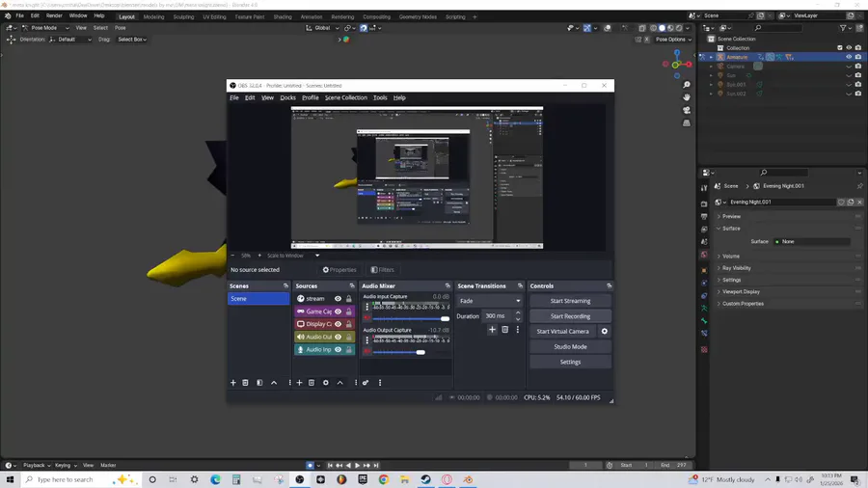Expand Viewport Display panel
Viewport: 868px width, 488px height.
pos(741,291)
